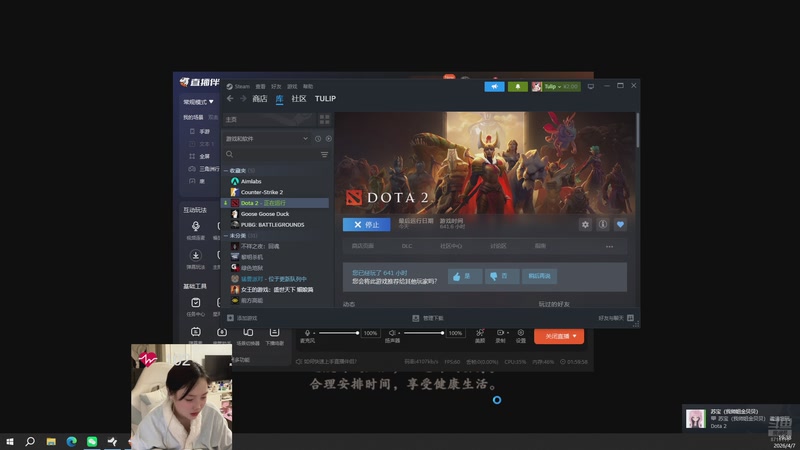Show recent activity clock filter

point(318,139)
